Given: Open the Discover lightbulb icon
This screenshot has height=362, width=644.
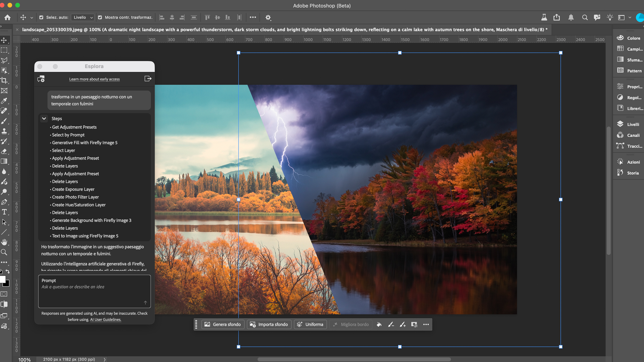Looking at the screenshot, I should point(610,17).
